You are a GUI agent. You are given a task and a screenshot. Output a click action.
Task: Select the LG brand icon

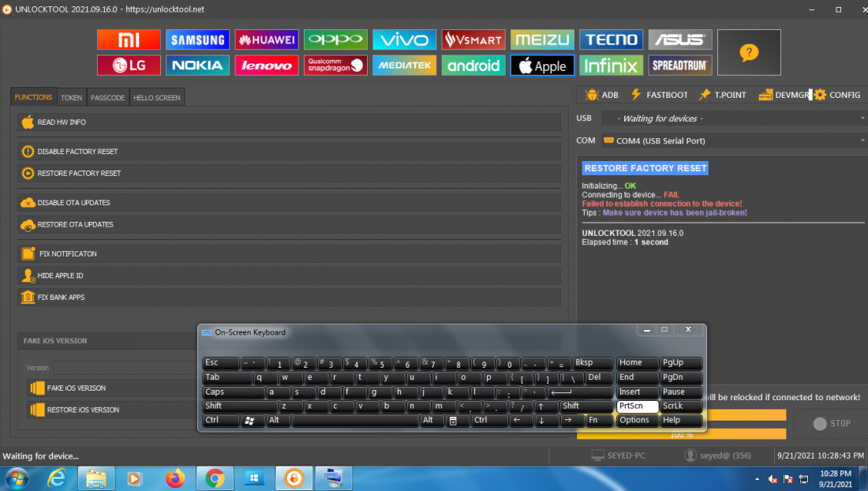pyautogui.click(x=129, y=66)
